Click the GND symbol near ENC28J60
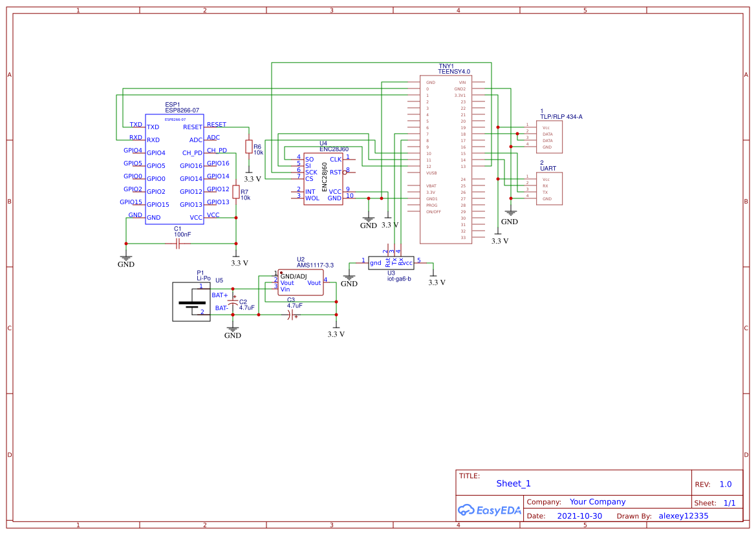This screenshot has height=535, width=756. (369, 222)
